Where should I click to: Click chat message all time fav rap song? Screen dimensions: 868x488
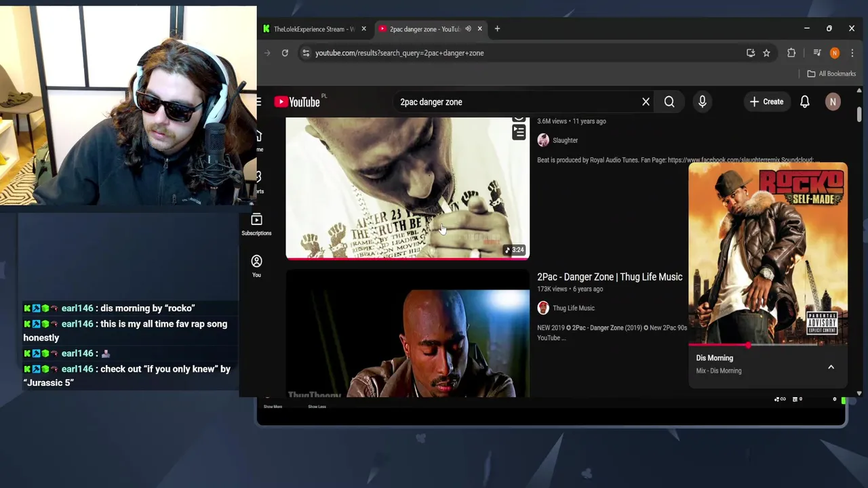click(125, 330)
